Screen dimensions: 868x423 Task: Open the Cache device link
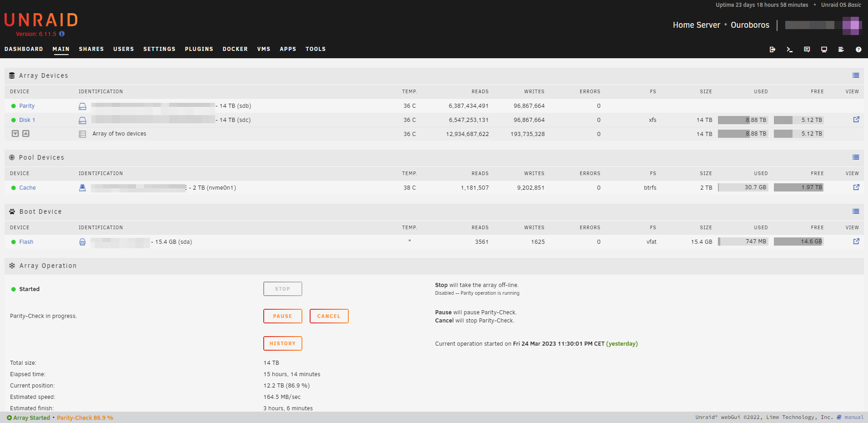(x=27, y=188)
